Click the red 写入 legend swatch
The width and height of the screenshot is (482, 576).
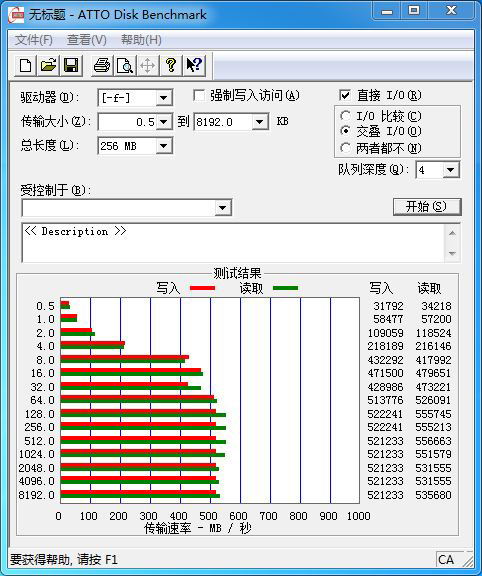click(202, 288)
